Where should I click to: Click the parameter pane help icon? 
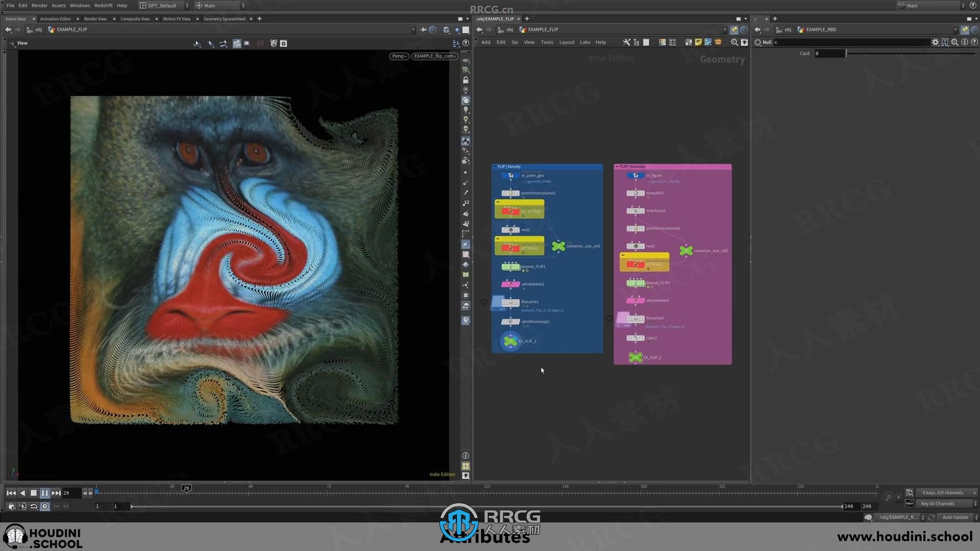[x=974, y=42]
